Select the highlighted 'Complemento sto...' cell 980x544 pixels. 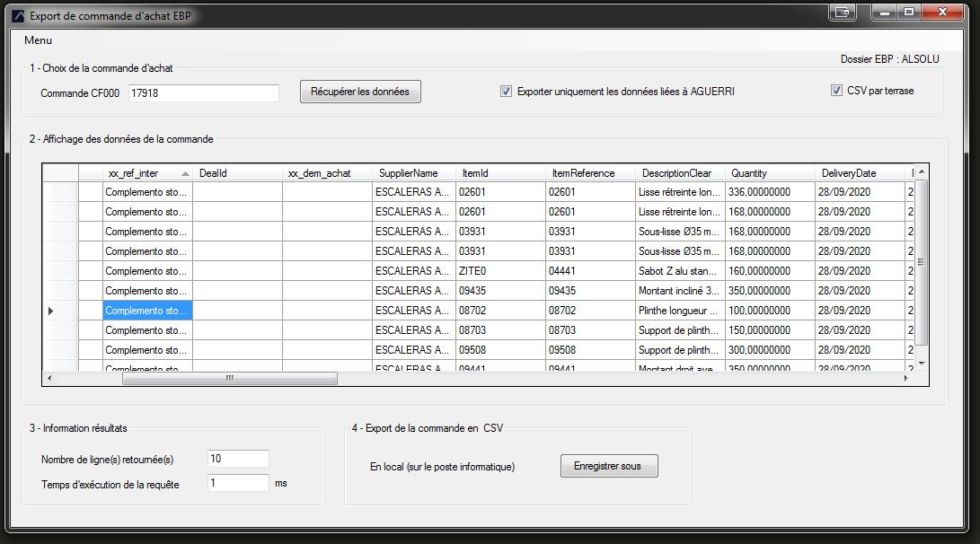(x=147, y=311)
